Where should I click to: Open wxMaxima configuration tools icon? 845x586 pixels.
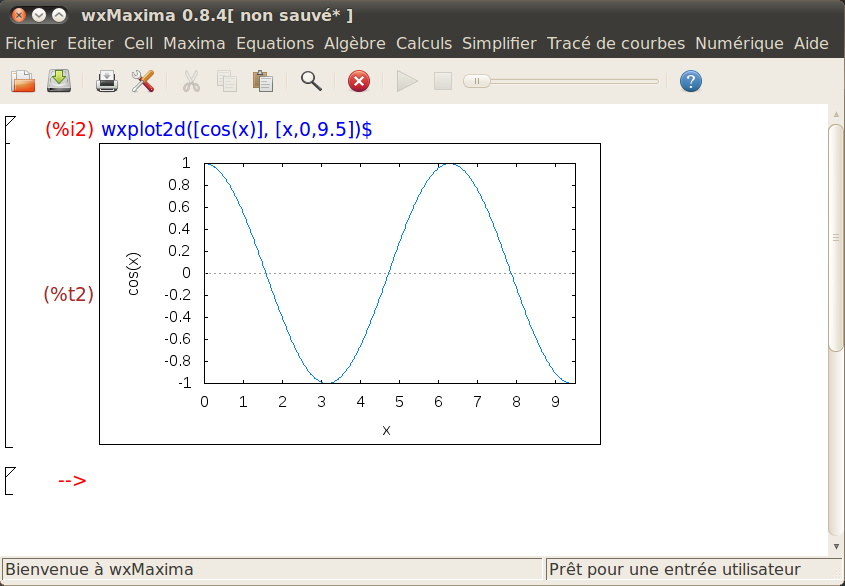(143, 81)
